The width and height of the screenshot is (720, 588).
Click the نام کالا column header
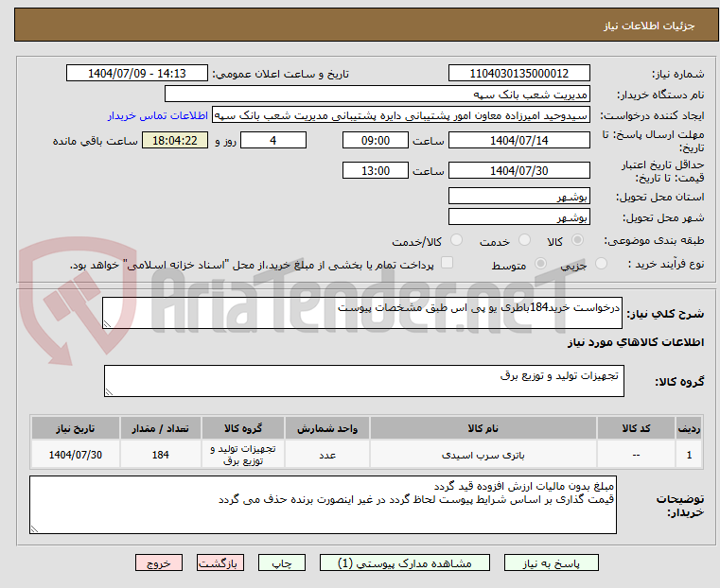click(483, 428)
